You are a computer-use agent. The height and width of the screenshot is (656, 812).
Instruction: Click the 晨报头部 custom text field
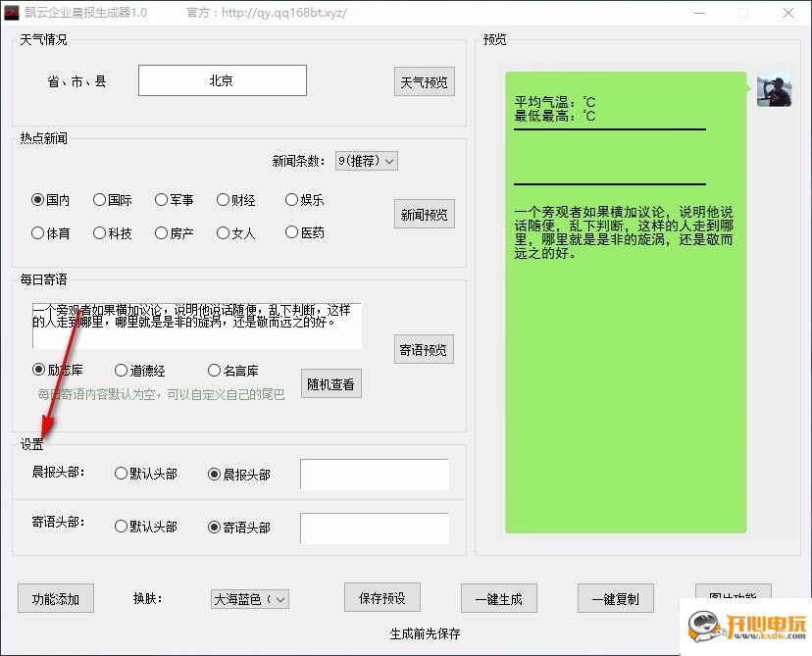coord(375,475)
